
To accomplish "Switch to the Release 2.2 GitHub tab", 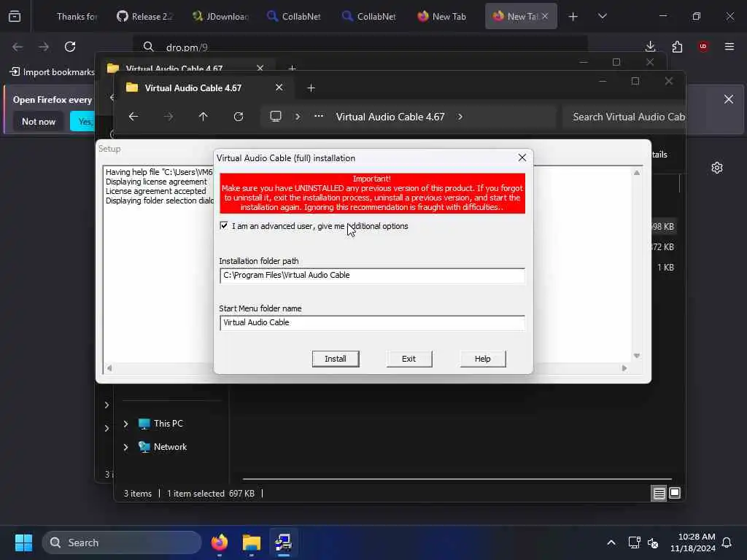I will point(144,16).
